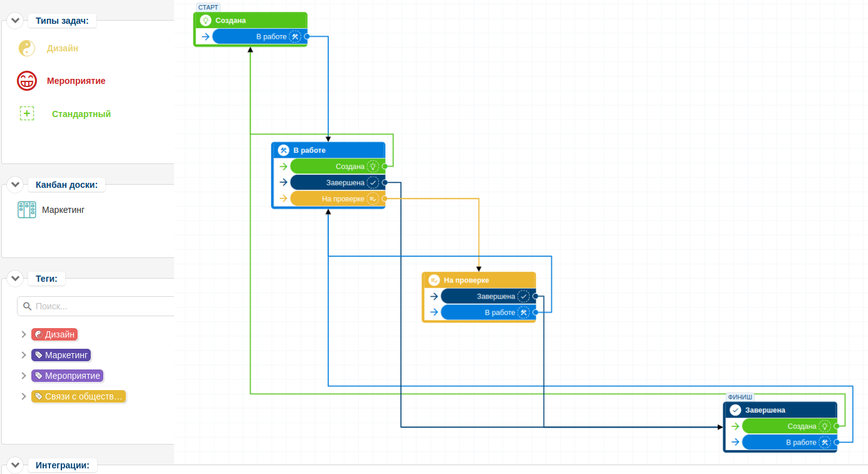Collapse the Канбан доски section
This screenshot has height=474, width=868.
coord(16,185)
